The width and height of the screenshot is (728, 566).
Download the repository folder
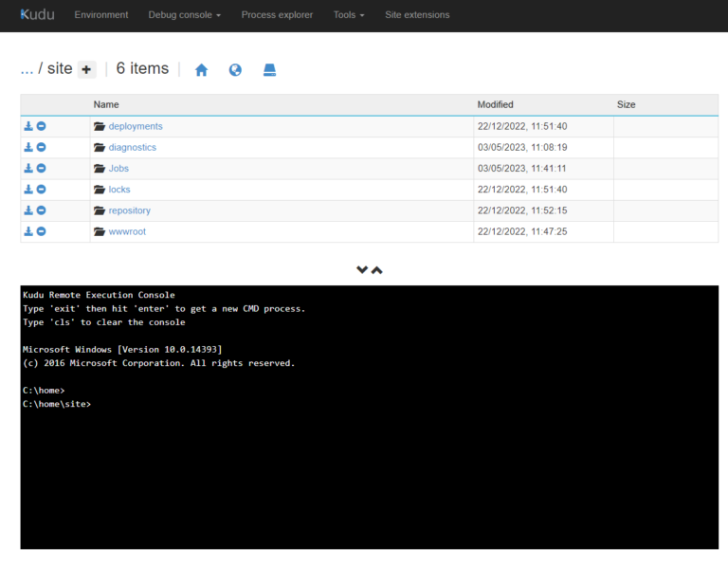(28, 210)
